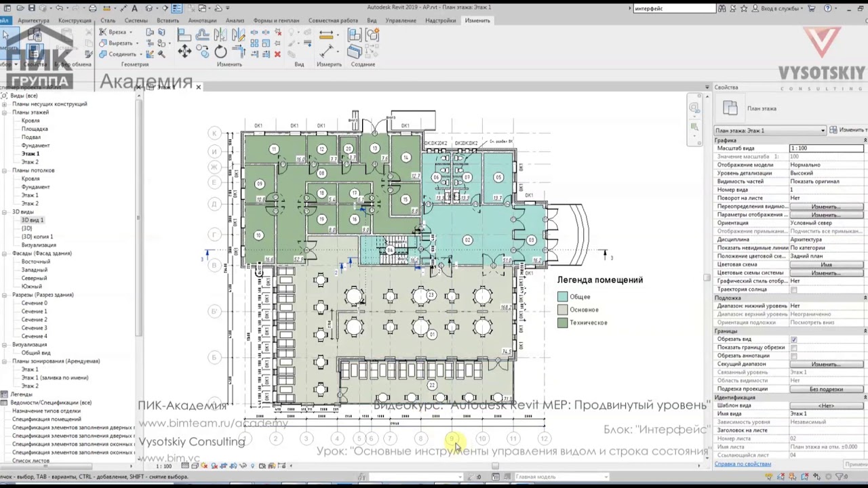The image size is (868, 488).
Task: Select 'Кровля' under 'Планы этажей'
Action: point(31,121)
